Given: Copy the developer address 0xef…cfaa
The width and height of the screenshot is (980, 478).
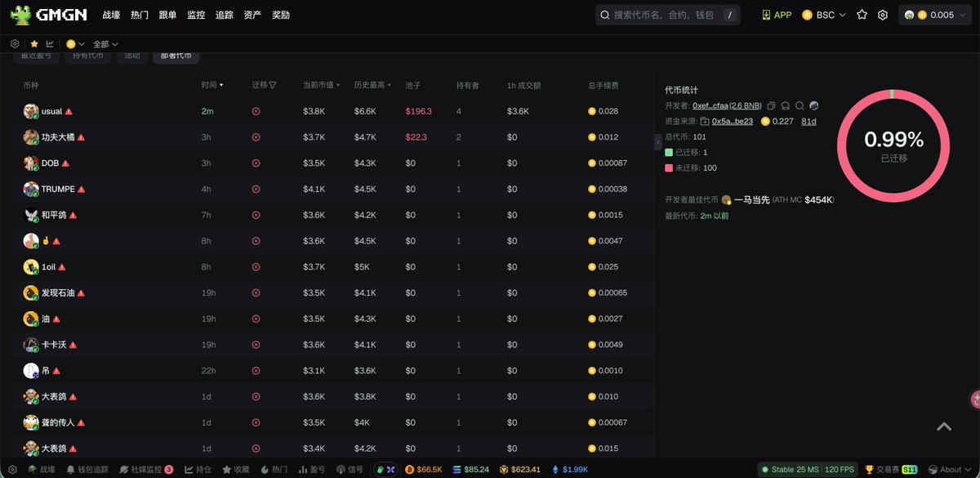Looking at the screenshot, I should [771, 106].
